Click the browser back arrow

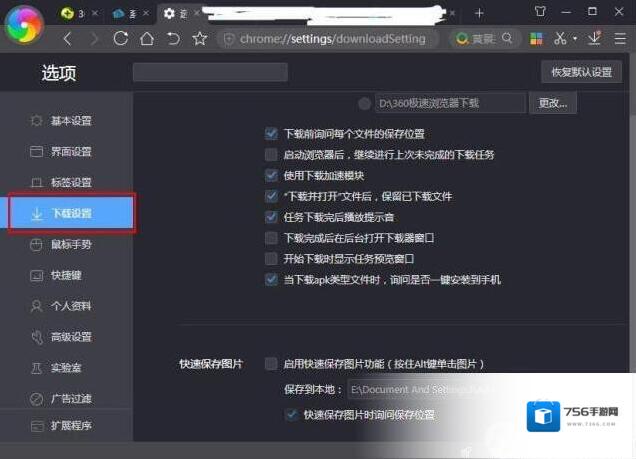click(x=68, y=39)
